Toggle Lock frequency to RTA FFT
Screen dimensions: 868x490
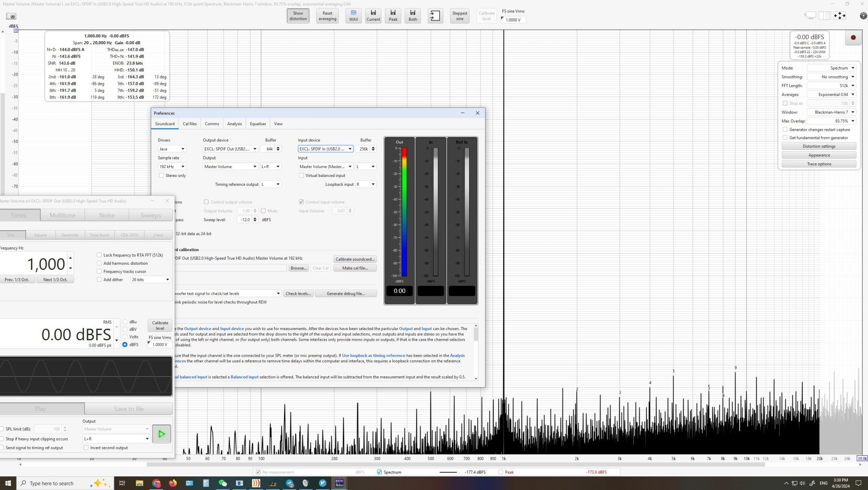(99, 255)
